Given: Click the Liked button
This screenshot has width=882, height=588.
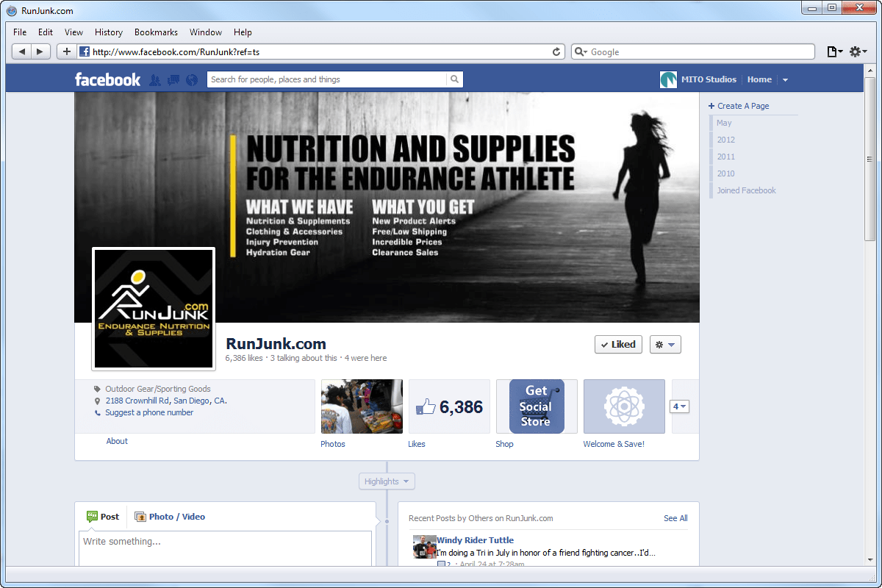Looking at the screenshot, I should pyautogui.click(x=618, y=344).
